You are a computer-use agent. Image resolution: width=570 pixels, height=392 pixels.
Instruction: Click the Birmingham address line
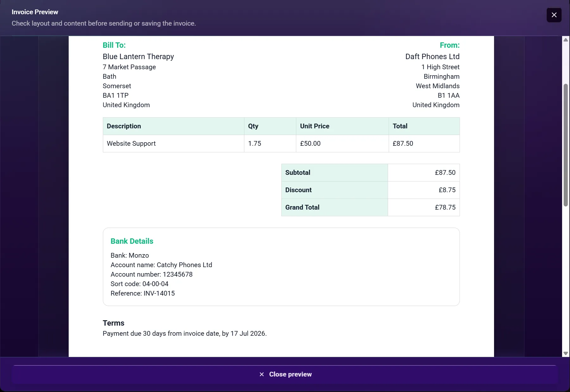(442, 77)
